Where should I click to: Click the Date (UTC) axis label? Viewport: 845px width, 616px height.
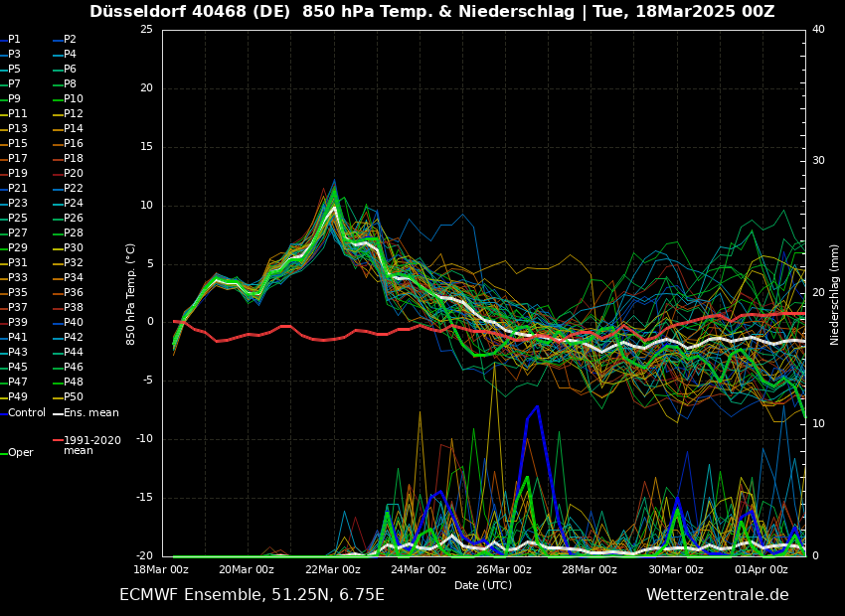click(x=483, y=586)
